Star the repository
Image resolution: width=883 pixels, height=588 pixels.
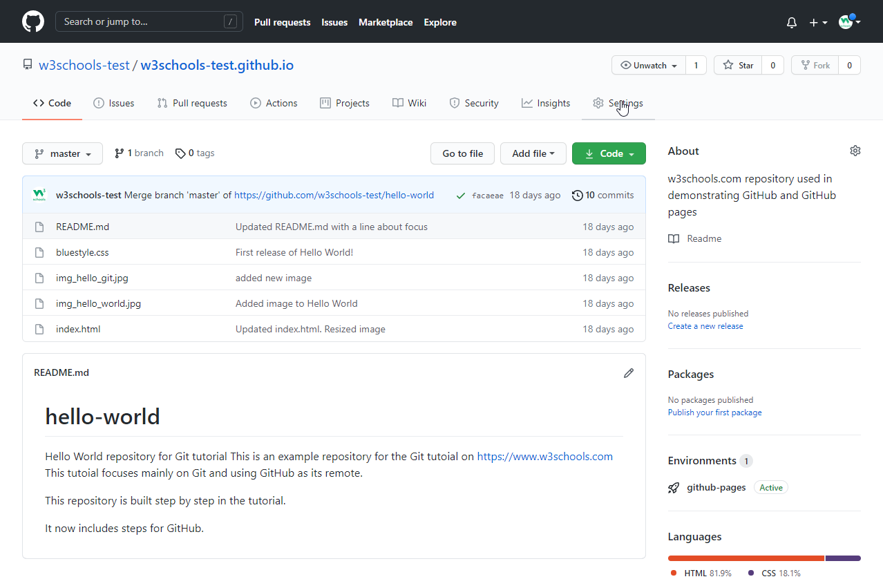click(738, 65)
